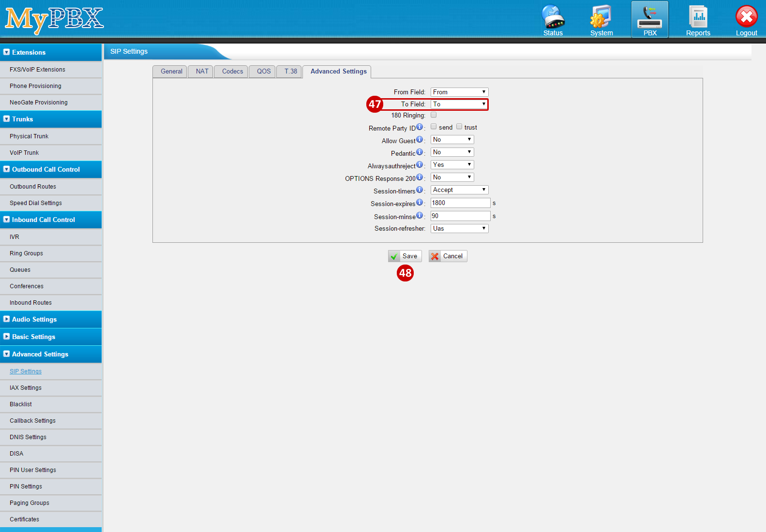The height and width of the screenshot is (532, 766).
Task: Click the red Logout icon
Action: coord(746,18)
